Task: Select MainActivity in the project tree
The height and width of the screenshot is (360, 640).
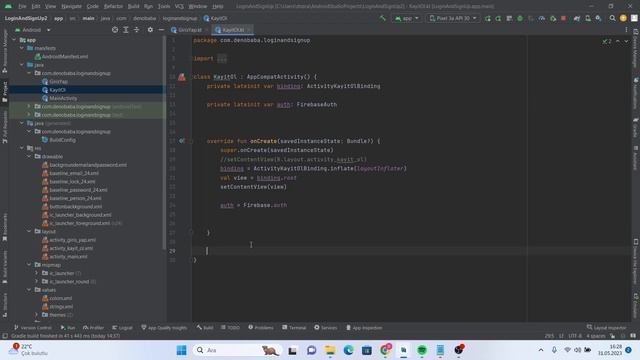Action: tap(60, 98)
